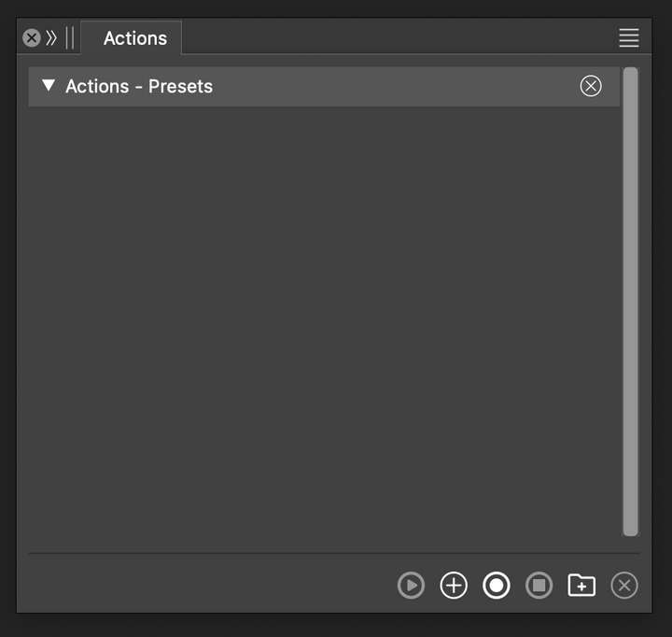
Task: Start recording with the record button
Action: [496, 585]
